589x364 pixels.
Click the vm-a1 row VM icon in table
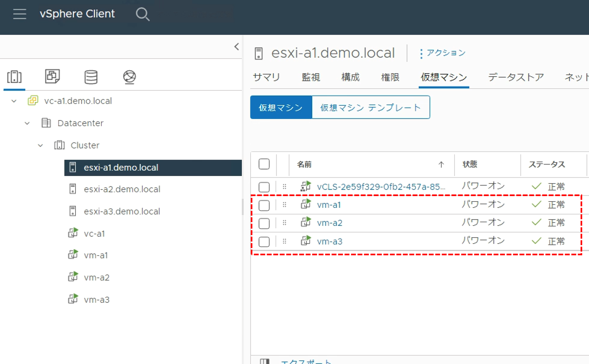[306, 204]
